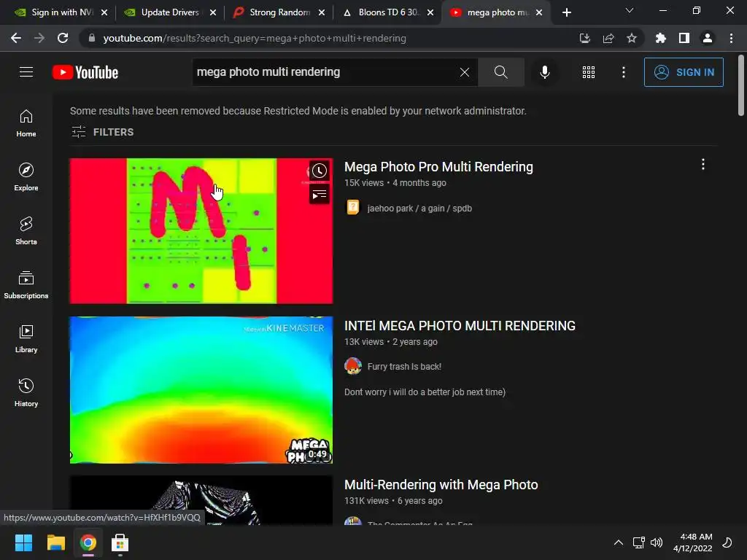Open Shorts in the sidebar

tap(26, 231)
